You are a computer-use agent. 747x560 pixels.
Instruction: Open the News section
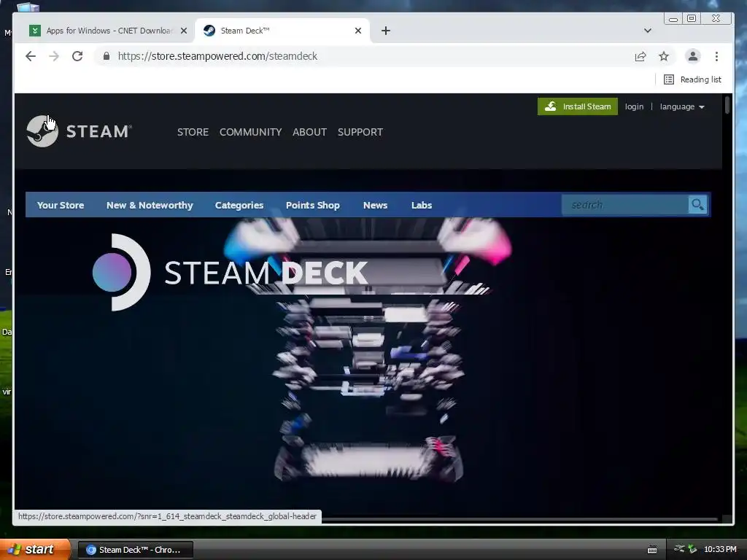pos(376,205)
